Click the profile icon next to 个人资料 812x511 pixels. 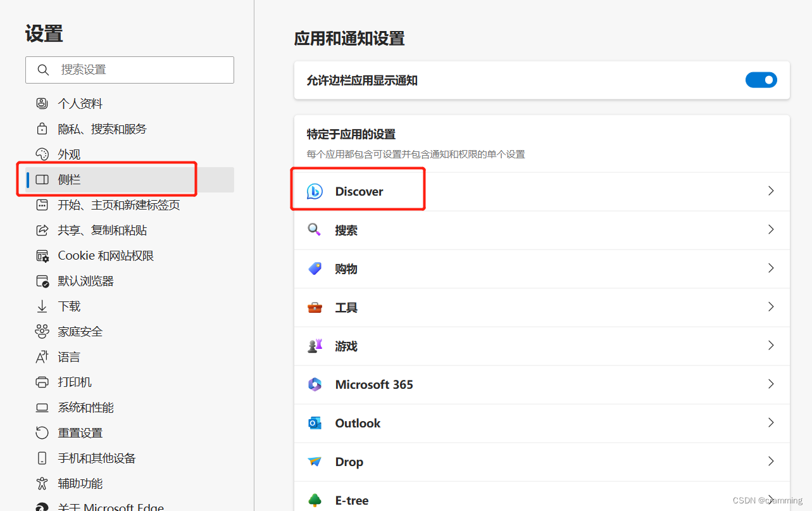pyautogui.click(x=42, y=103)
